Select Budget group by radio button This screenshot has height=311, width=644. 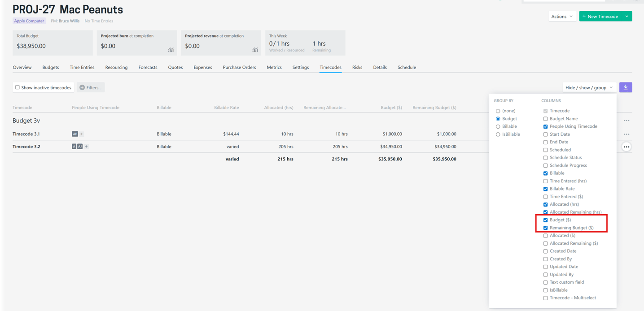coord(498,119)
